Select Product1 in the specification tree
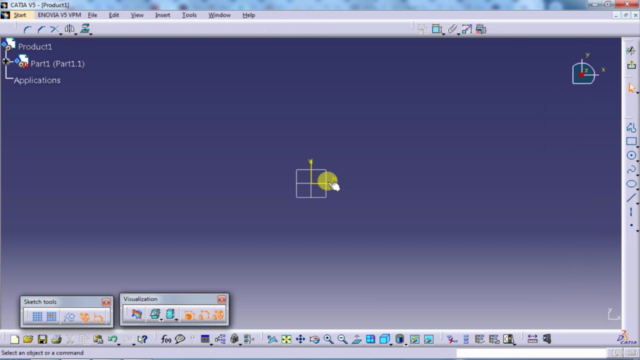Screen dimensions: 640x360 (35, 47)
